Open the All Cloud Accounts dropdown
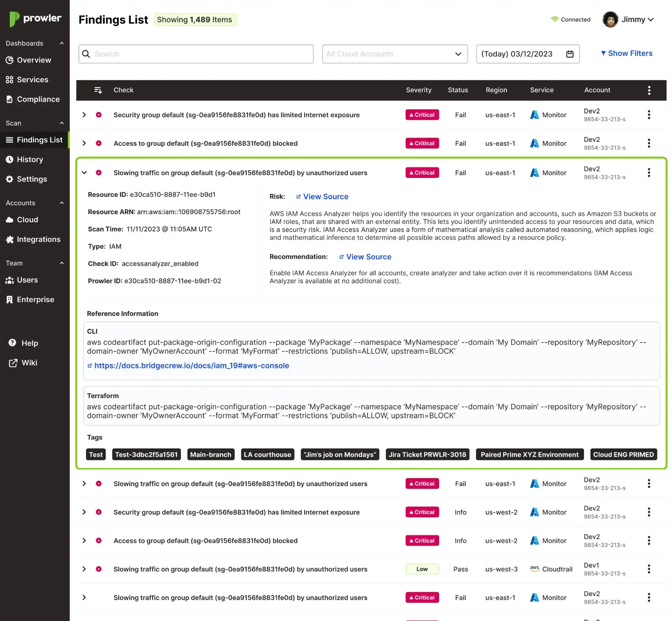 pyautogui.click(x=395, y=54)
